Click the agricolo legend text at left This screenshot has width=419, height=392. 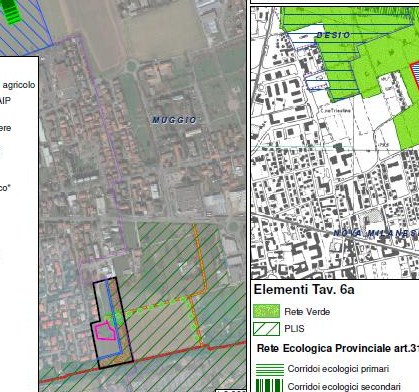[19, 85]
